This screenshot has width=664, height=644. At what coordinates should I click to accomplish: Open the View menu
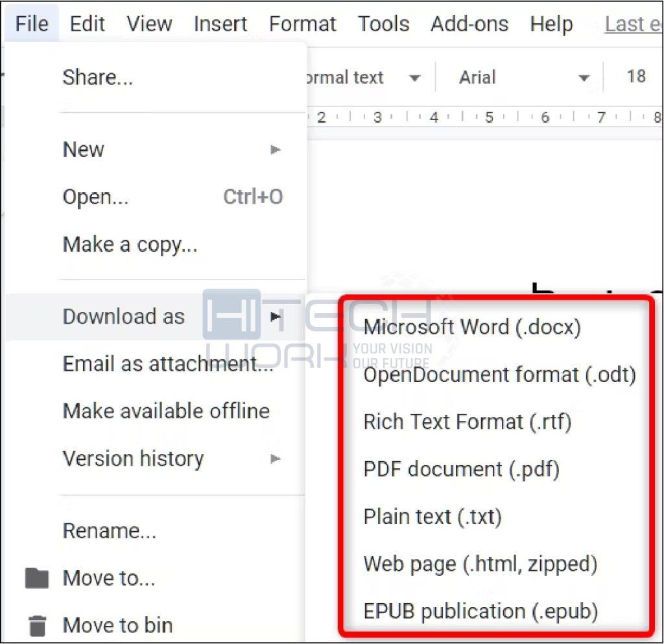[150, 24]
